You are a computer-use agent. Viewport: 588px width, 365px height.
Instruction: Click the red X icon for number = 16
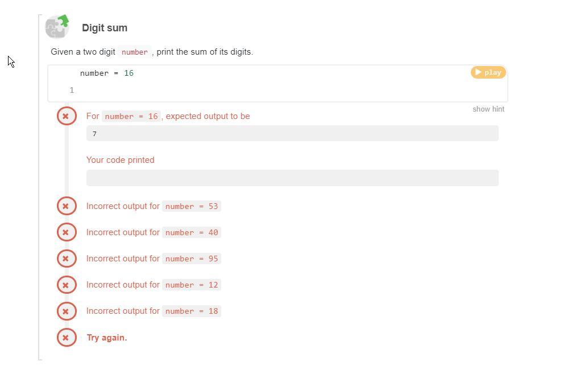point(67,116)
